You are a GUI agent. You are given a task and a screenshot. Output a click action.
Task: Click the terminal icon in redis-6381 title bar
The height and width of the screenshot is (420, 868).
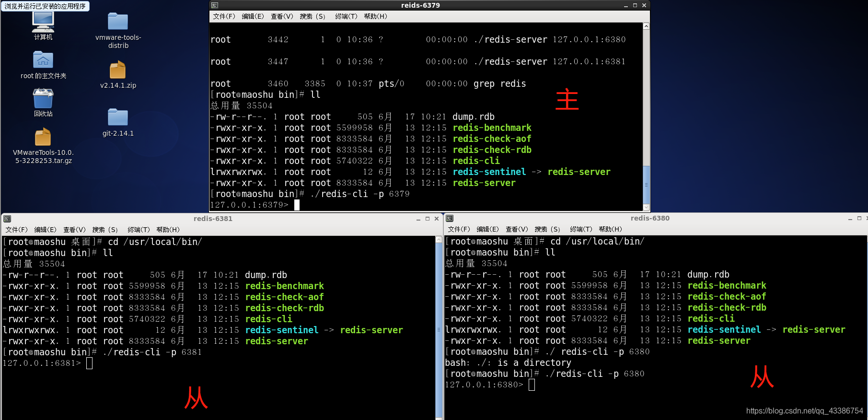coord(7,219)
